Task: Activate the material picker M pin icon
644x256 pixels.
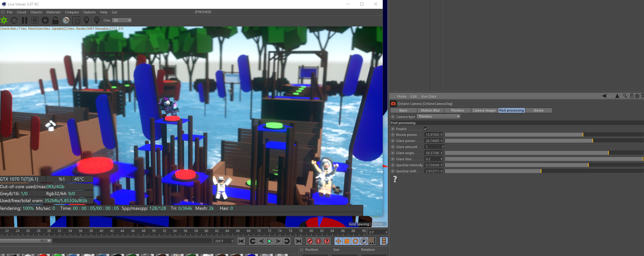Action: pos(97,20)
